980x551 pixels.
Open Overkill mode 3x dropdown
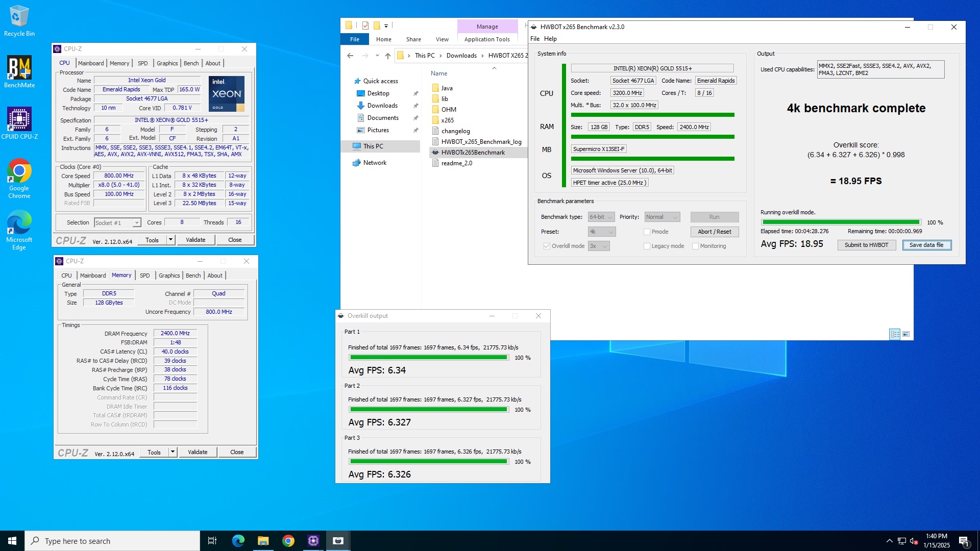(599, 246)
